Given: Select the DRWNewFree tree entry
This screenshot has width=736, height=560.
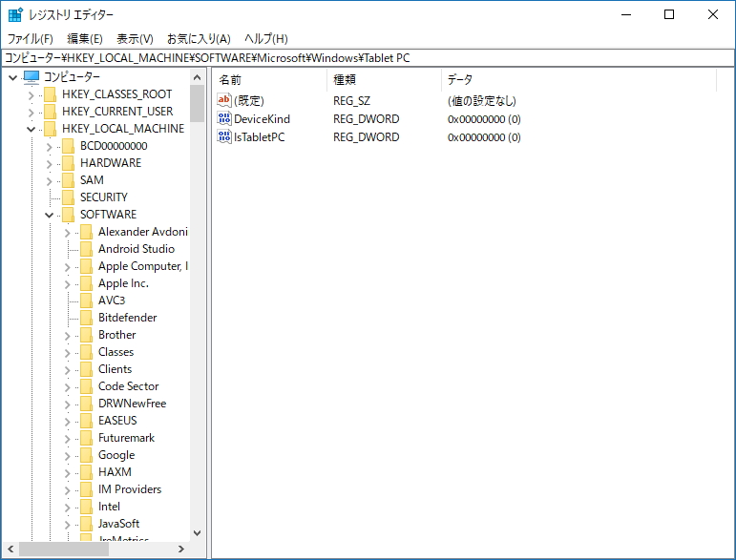Looking at the screenshot, I should (x=133, y=404).
